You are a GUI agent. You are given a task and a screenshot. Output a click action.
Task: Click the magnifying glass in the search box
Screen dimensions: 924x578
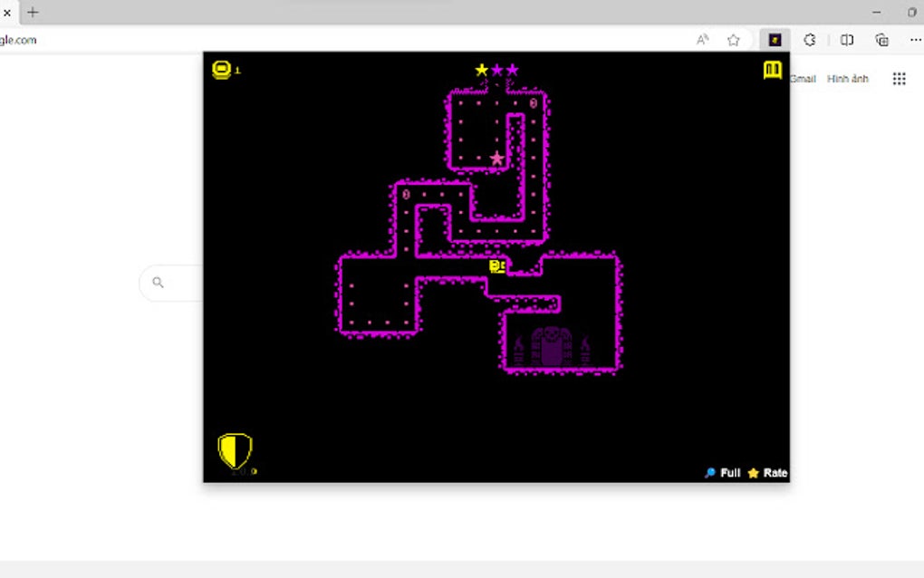(x=159, y=282)
